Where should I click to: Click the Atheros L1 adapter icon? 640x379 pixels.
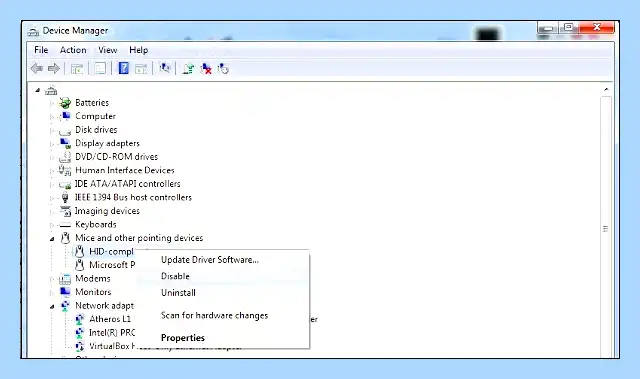click(x=80, y=319)
